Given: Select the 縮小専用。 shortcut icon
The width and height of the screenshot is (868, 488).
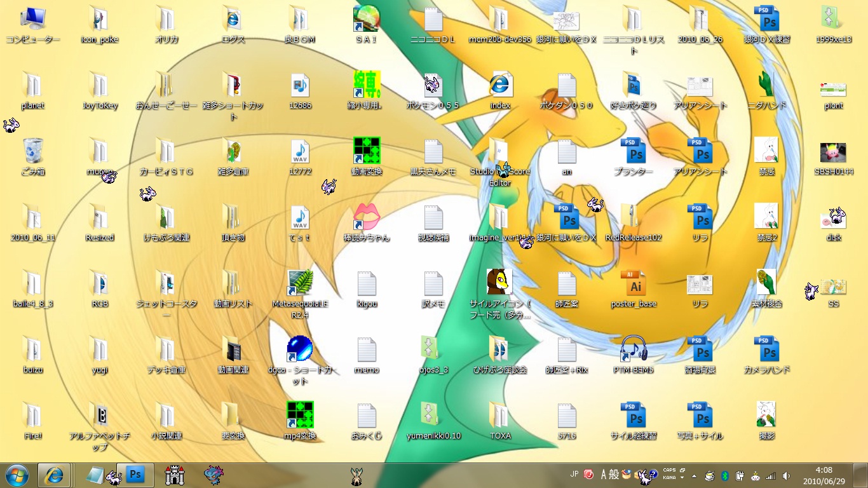Looking at the screenshot, I should pos(367,91).
